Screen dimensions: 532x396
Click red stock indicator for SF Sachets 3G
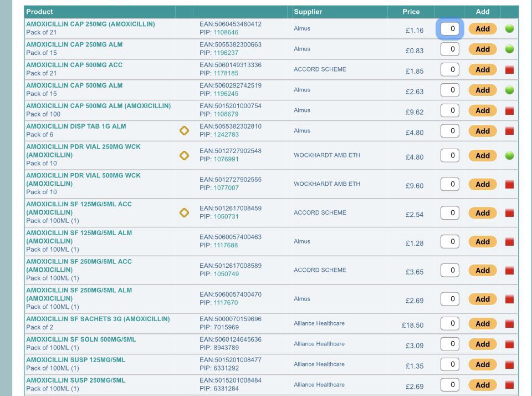[x=509, y=324]
